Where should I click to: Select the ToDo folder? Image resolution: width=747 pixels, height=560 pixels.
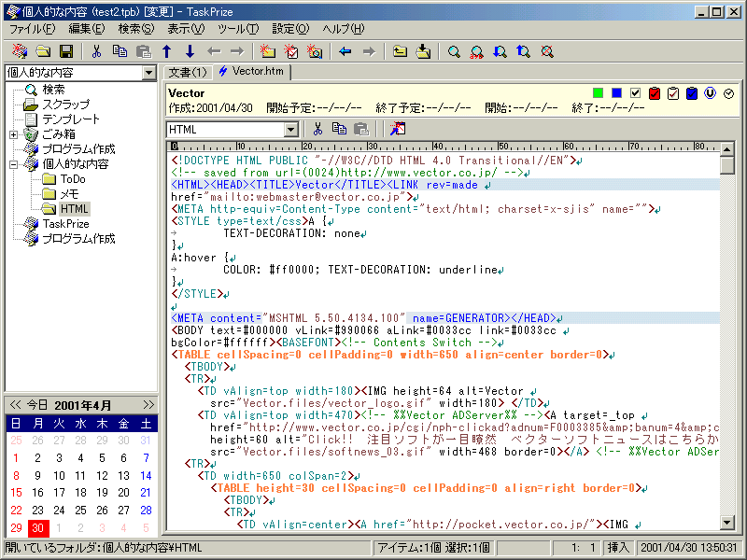point(73,179)
